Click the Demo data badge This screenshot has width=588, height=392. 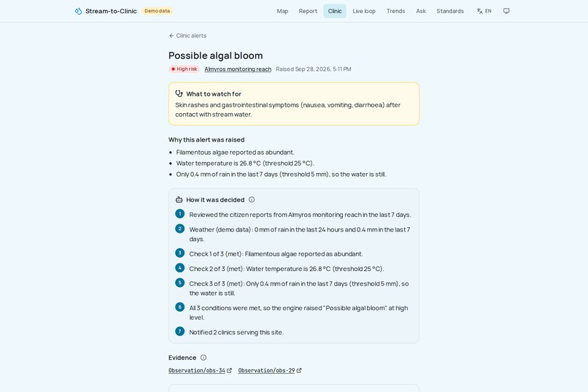click(x=157, y=11)
